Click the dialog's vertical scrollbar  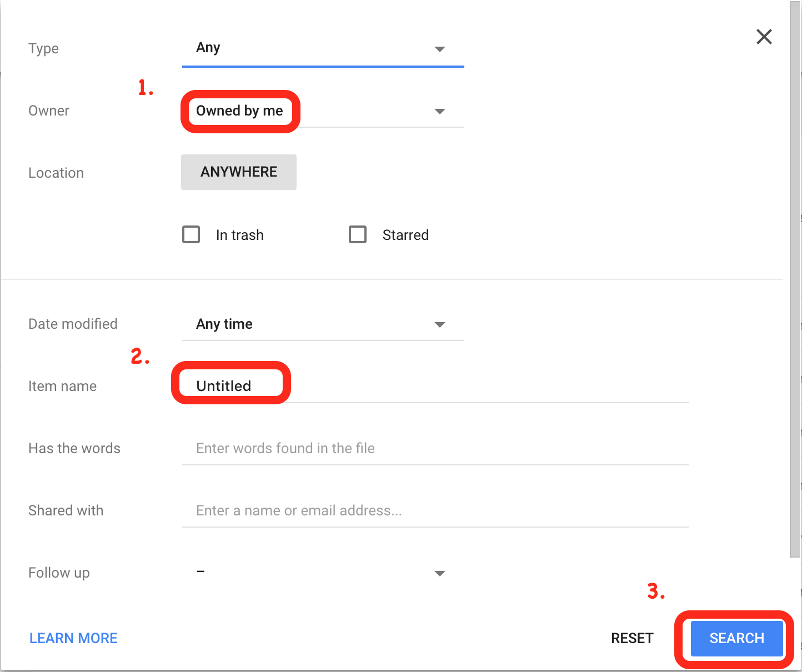point(795,278)
